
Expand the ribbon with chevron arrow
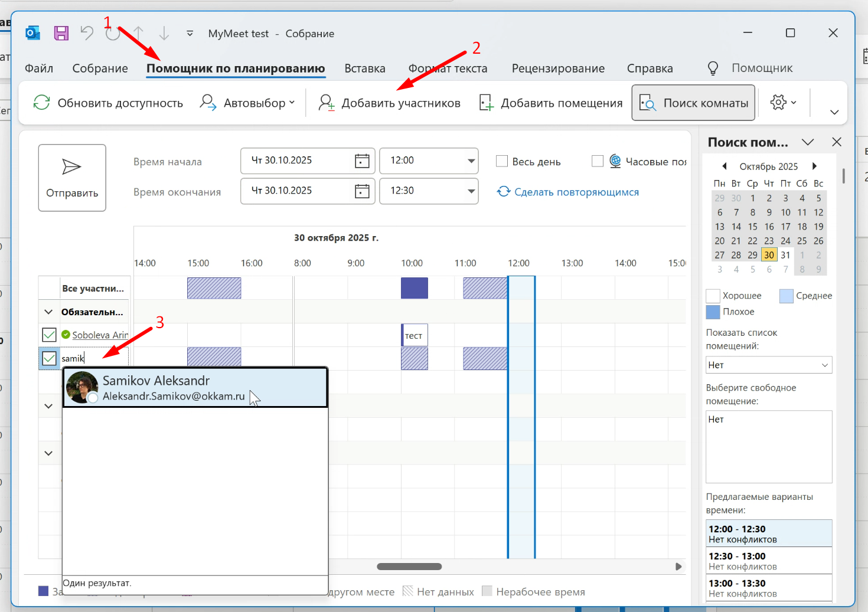[834, 112]
